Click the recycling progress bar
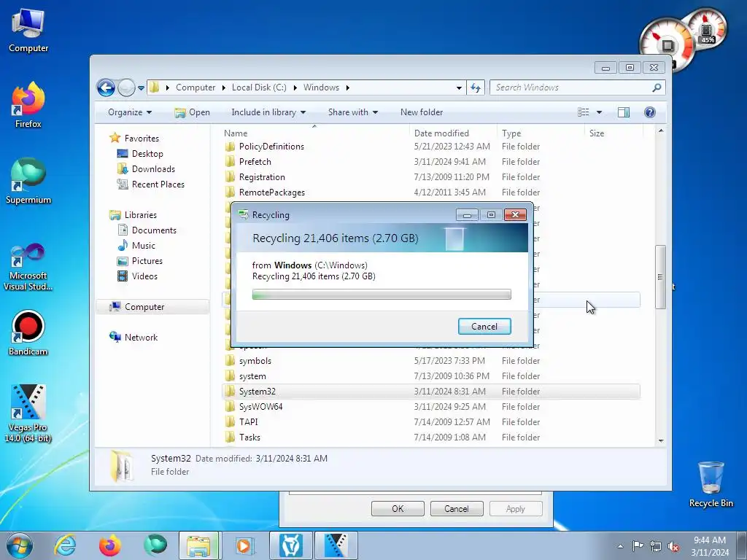747x560 pixels. click(x=382, y=295)
